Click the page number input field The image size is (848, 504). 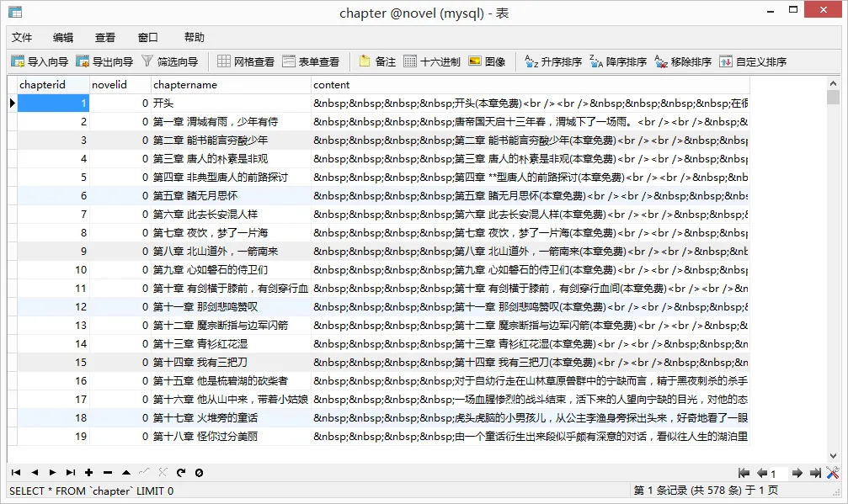click(778, 474)
